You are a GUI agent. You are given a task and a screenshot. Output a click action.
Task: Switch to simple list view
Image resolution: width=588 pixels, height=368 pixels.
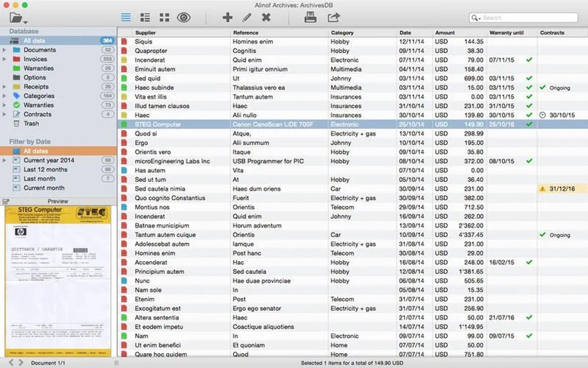coord(126,18)
